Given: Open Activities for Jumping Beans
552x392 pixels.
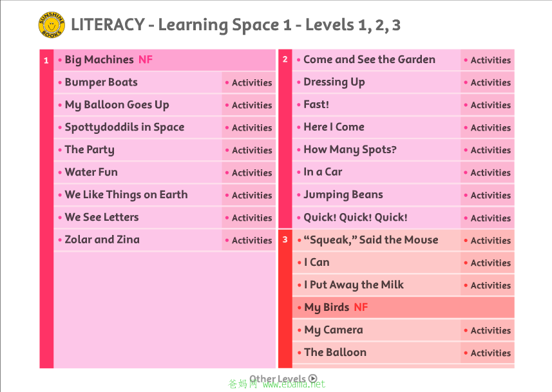Looking at the screenshot, I should [488, 195].
